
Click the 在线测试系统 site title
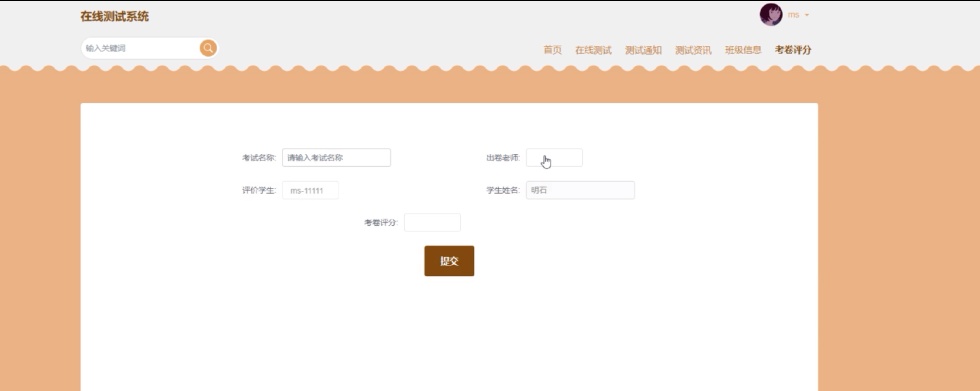[x=115, y=16]
